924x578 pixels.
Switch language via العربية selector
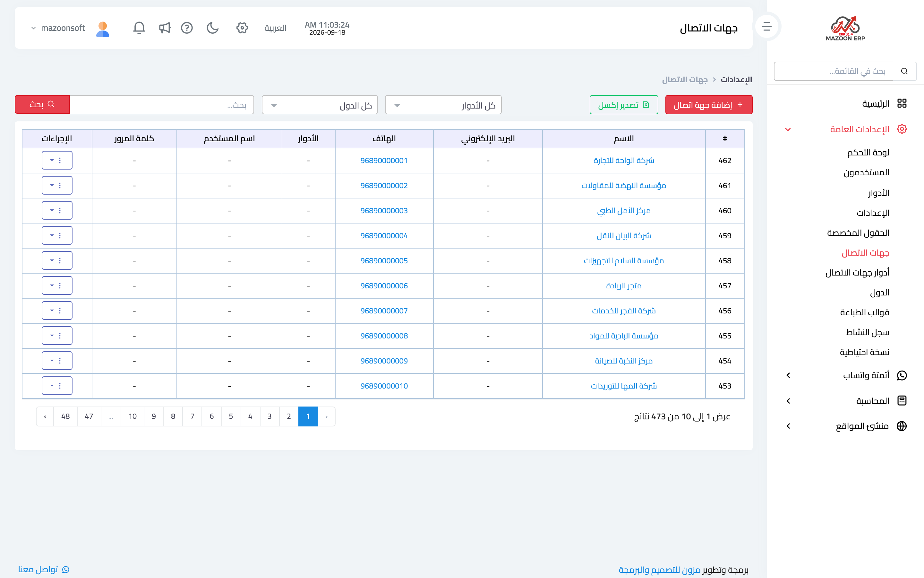(x=275, y=28)
